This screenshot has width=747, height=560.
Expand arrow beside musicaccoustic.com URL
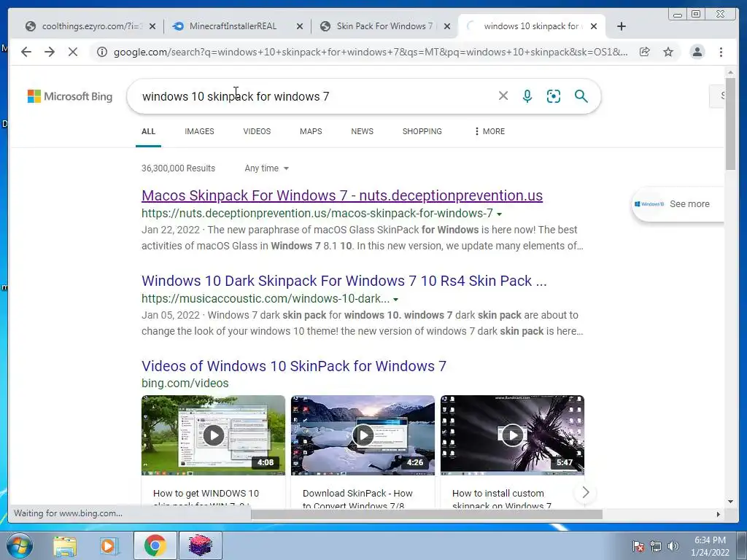(x=395, y=300)
